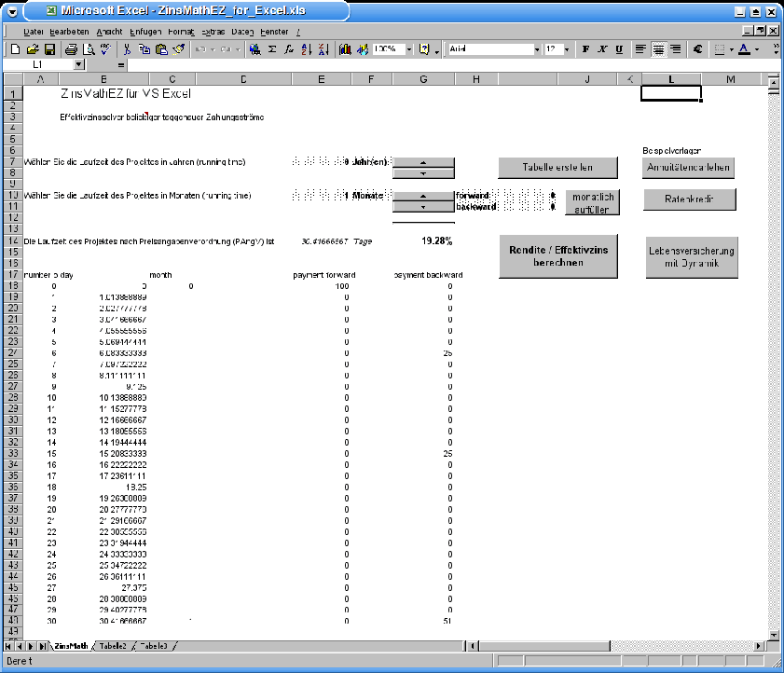Open the Insert Function fx dialog
This screenshot has width=784, height=673.
click(289, 49)
